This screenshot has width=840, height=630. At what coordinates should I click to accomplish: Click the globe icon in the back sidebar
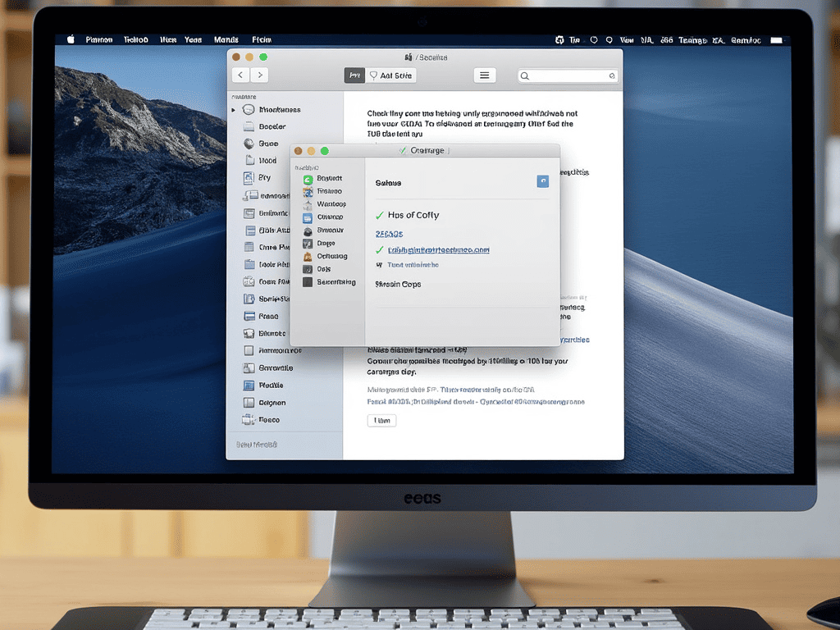[249, 144]
